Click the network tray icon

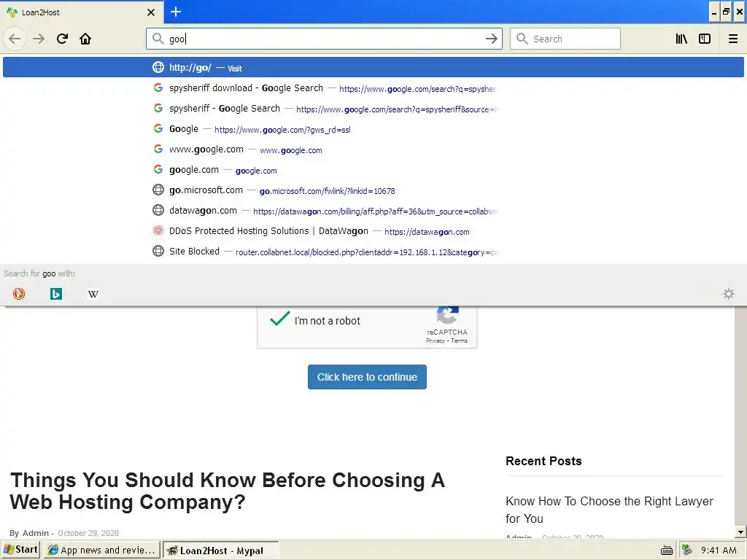coord(686,550)
